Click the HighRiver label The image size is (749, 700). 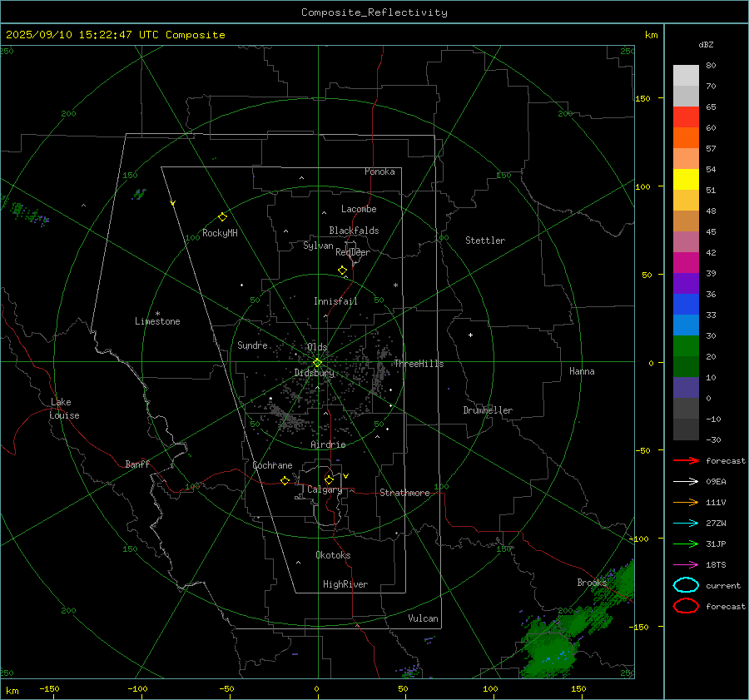click(x=345, y=584)
